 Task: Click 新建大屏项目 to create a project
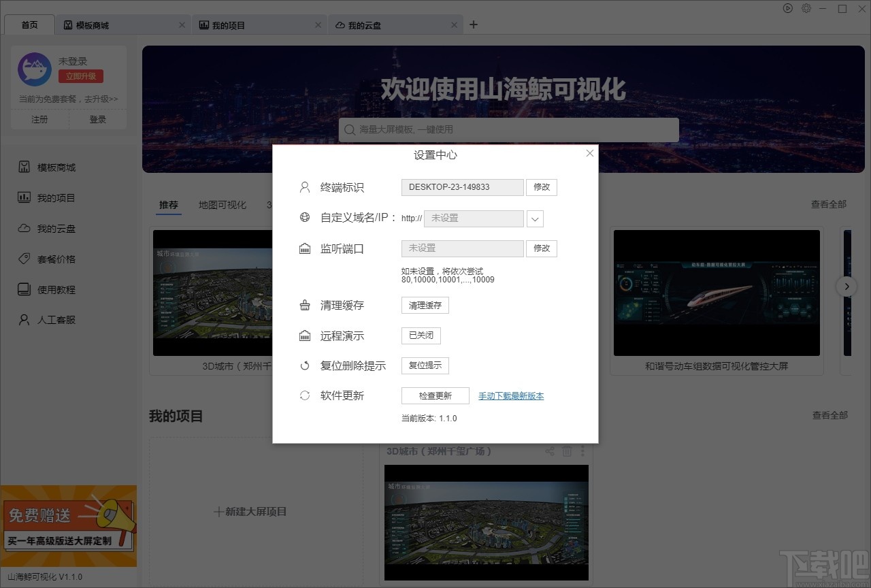pos(250,512)
